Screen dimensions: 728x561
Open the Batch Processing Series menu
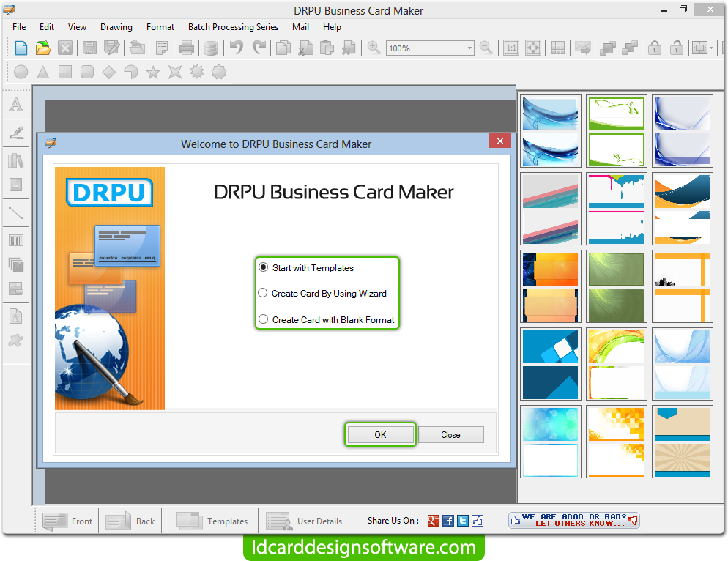(x=233, y=27)
